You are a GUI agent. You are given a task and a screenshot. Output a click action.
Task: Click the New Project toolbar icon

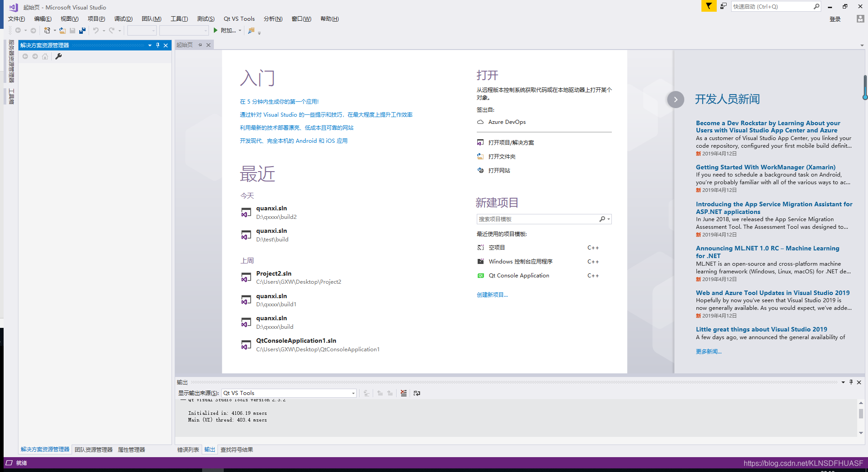point(47,31)
